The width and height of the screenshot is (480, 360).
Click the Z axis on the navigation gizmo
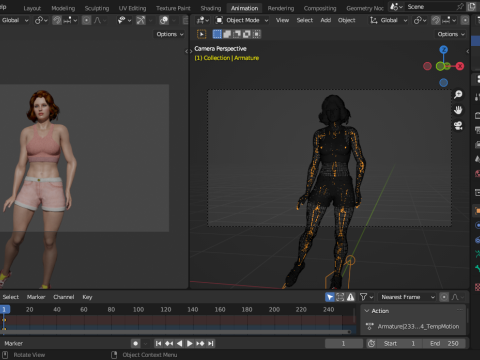tap(443, 50)
